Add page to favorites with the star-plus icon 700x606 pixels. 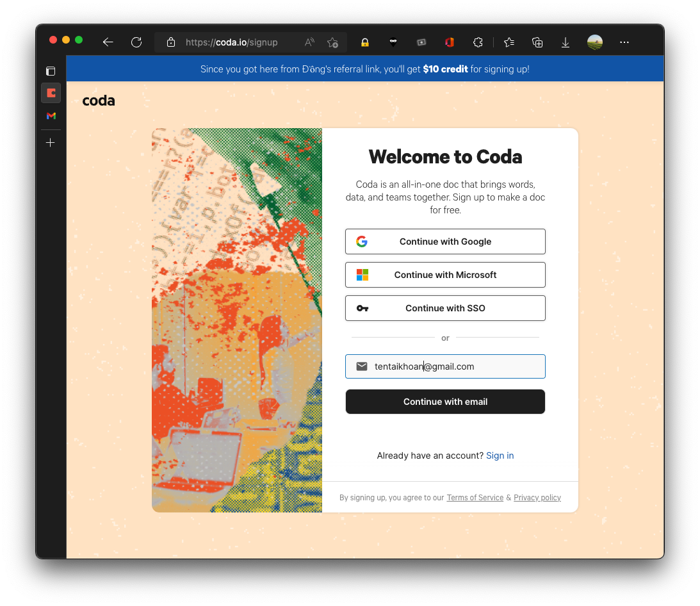[332, 42]
